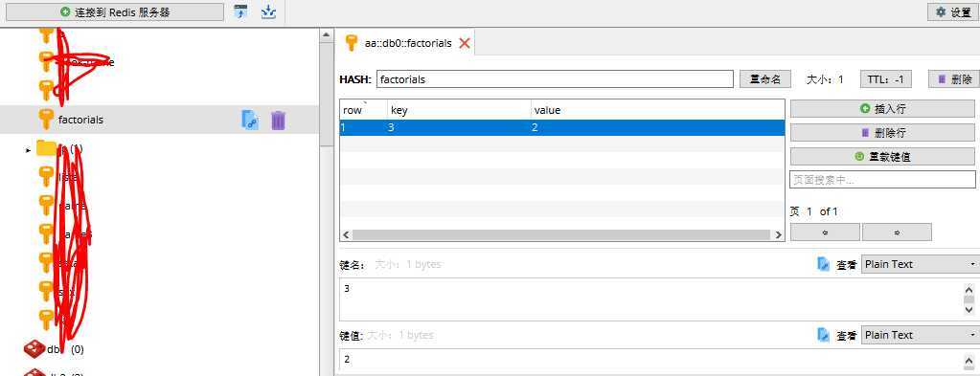The image size is (980, 376).
Task: Close the aa::db0::factorials tab
Action: tap(465, 43)
